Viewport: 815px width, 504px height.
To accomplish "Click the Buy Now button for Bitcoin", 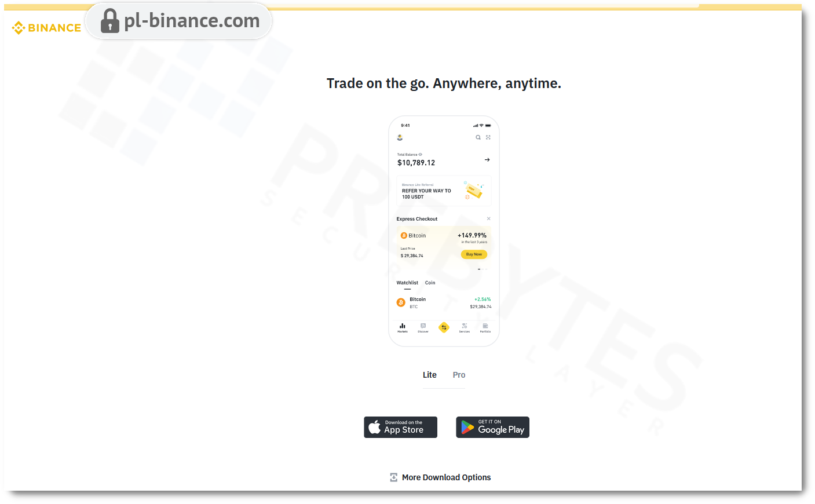I will pos(474,254).
